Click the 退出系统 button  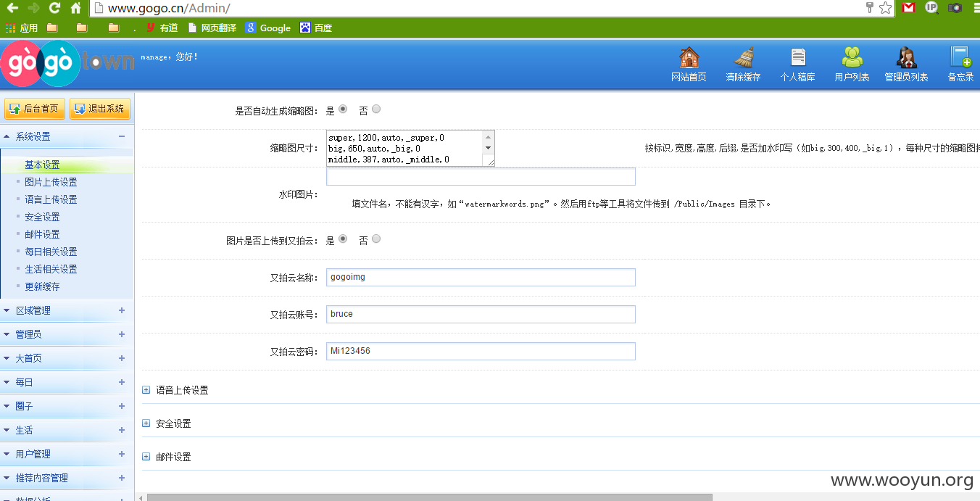point(100,109)
